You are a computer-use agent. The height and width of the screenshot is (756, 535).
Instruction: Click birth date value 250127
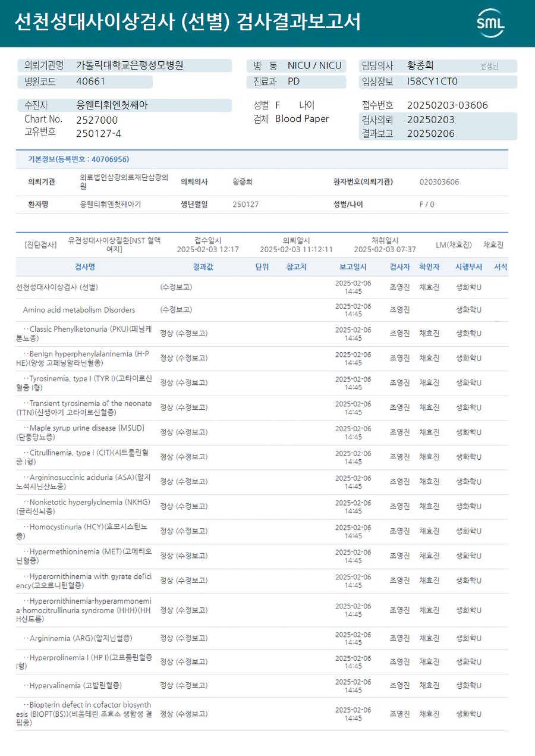point(246,204)
